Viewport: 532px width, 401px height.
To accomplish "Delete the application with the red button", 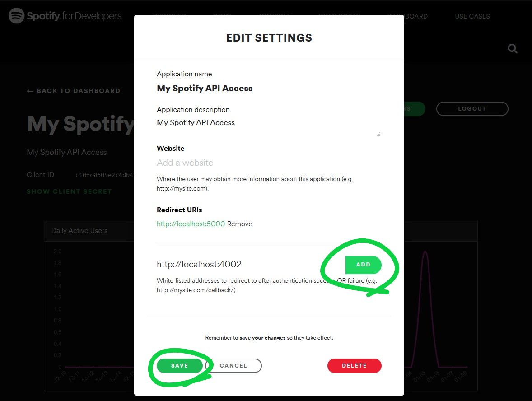I will [354, 366].
